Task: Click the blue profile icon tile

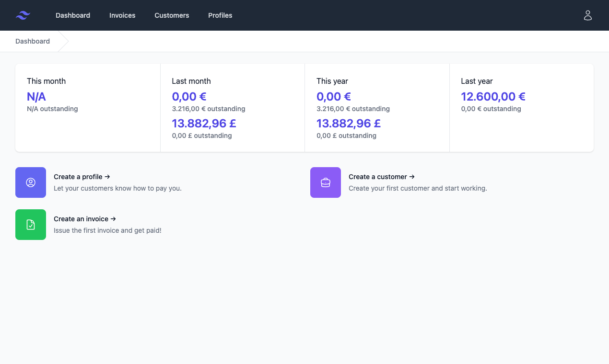Action: (31, 182)
